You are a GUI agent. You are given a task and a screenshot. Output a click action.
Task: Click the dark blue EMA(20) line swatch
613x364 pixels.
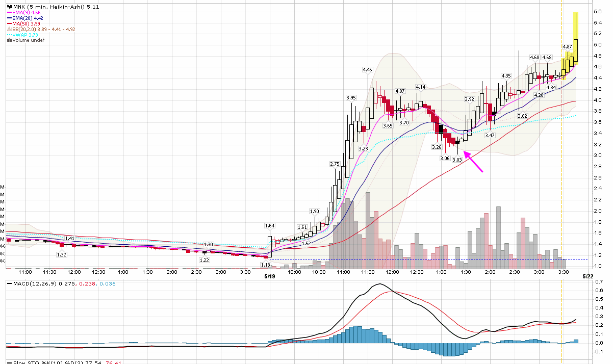[10, 18]
